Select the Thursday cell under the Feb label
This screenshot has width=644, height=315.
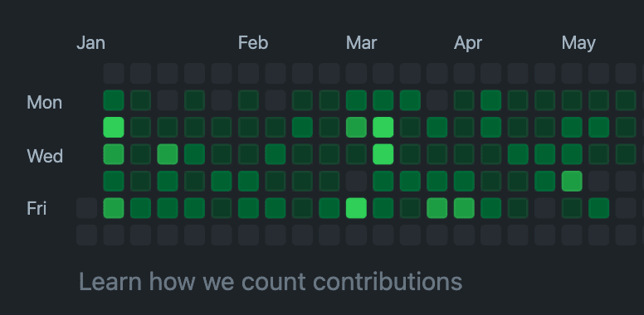(248, 181)
